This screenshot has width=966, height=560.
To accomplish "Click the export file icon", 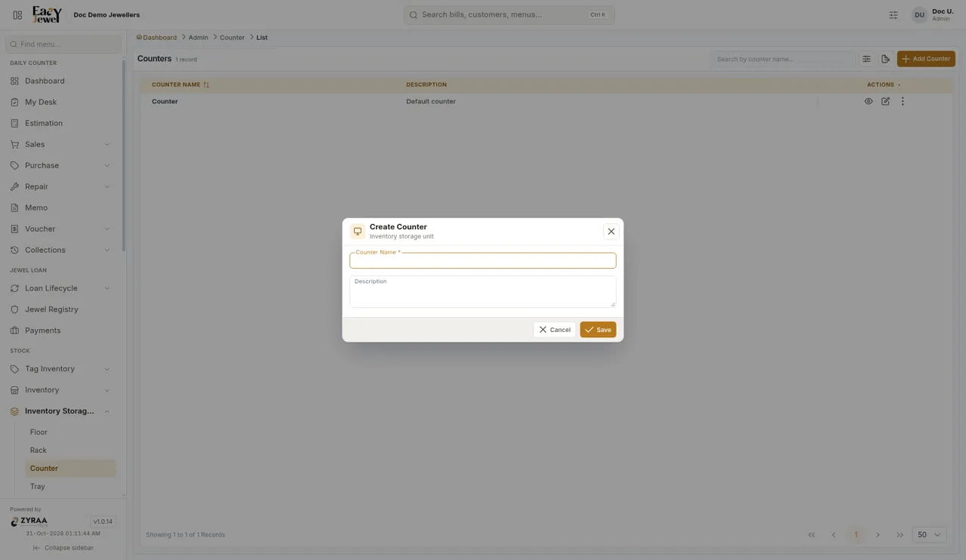I will click(x=886, y=59).
